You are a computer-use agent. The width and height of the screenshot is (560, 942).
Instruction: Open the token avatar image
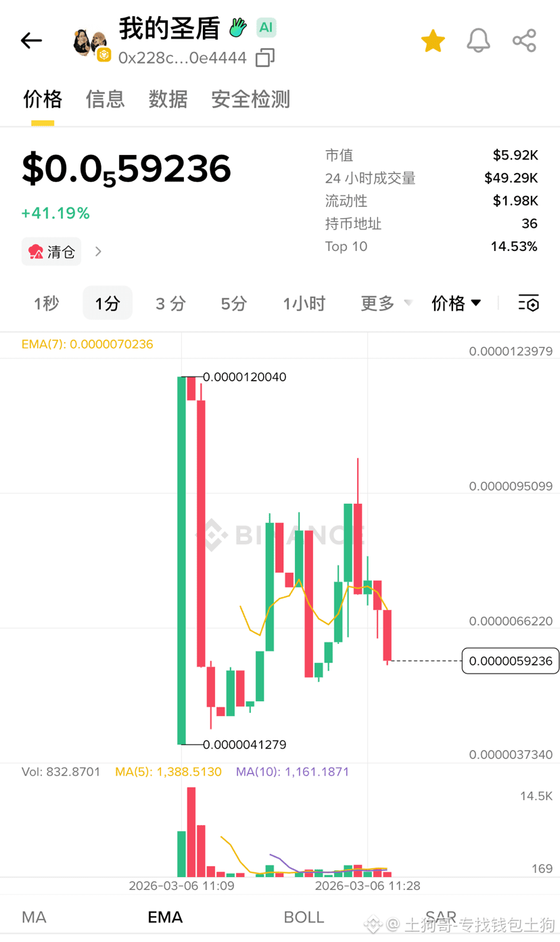(x=91, y=44)
